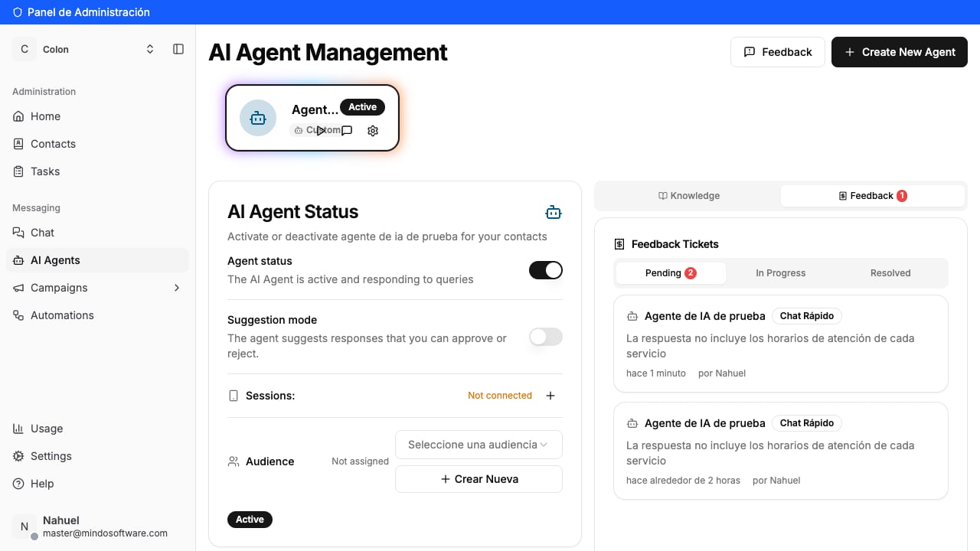Open agent settings gear on the card
The width and height of the screenshot is (980, 551).
click(x=373, y=131)
